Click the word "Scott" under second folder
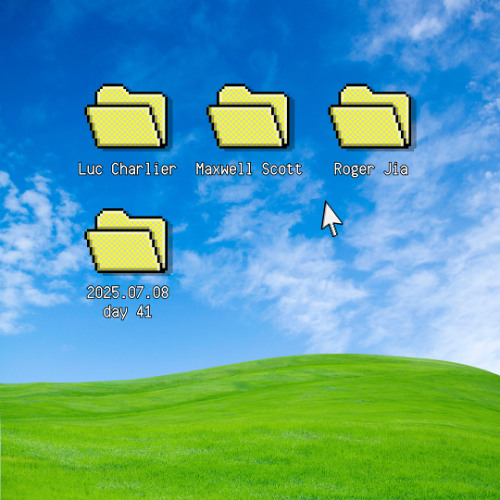The height and width of the screenshot is (500, 500). (282, 169)
